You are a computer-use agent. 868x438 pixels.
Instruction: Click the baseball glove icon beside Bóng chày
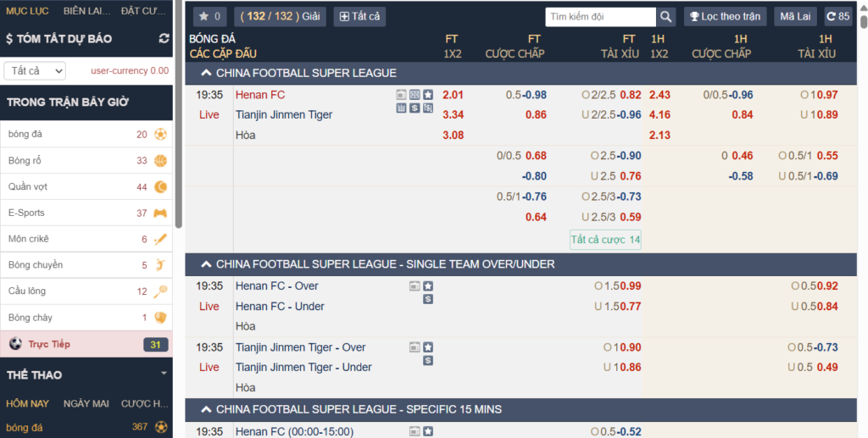160,318
